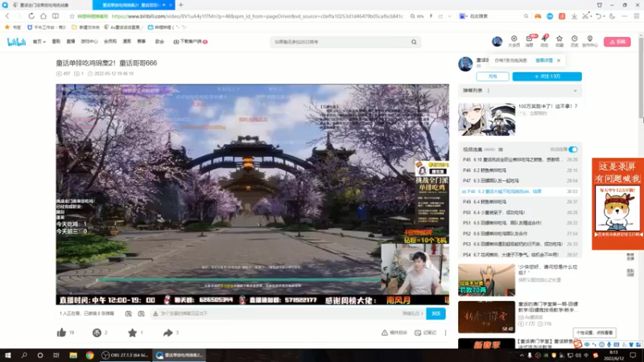Open Chrome in the Windows taskbar
Image resolution: width=644 pixels, height=362 pixels.
tap(89, 355)
